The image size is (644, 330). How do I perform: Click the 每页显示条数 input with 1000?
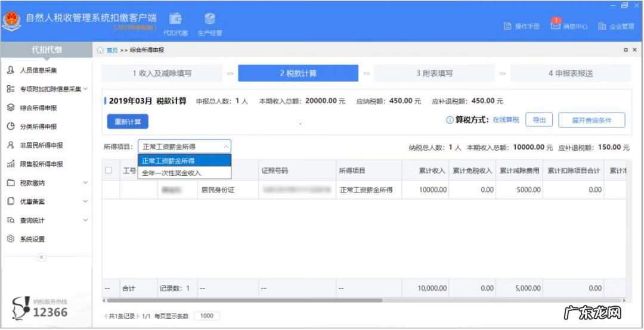click(x=206, y=316)
